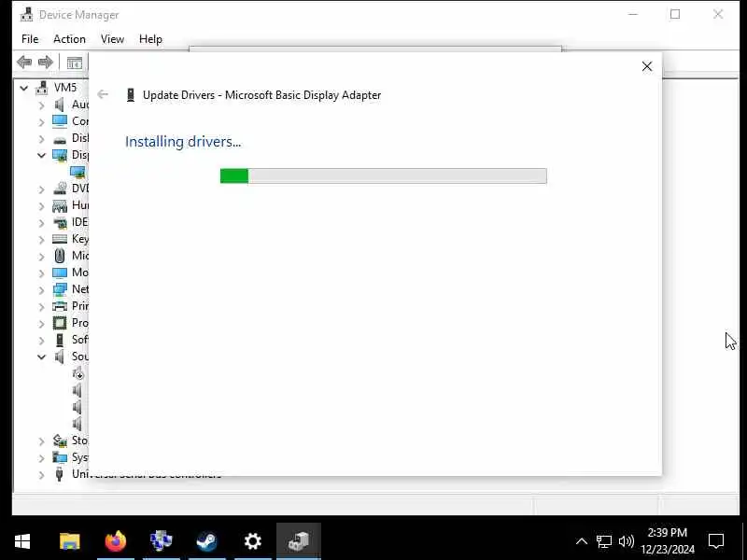Viewport: 747px width, 560px height.
Task: Open the Action menu
Action: point(69,39)
